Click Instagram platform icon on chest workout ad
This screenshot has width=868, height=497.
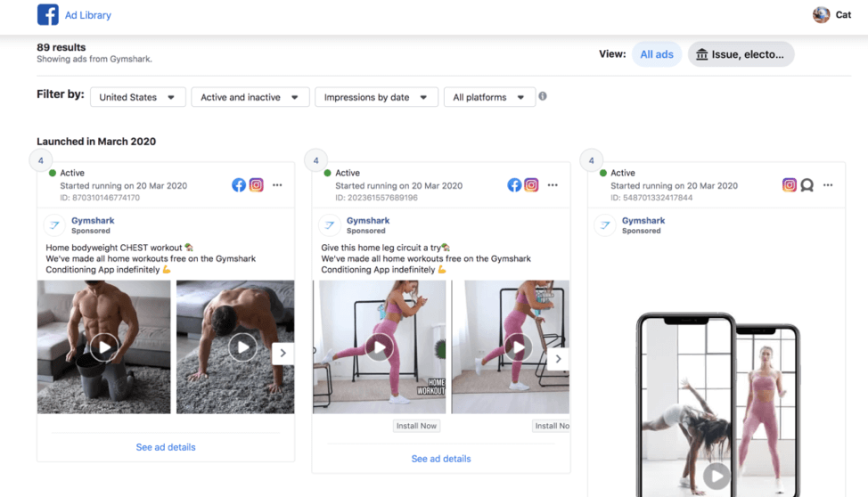(257, 185)
